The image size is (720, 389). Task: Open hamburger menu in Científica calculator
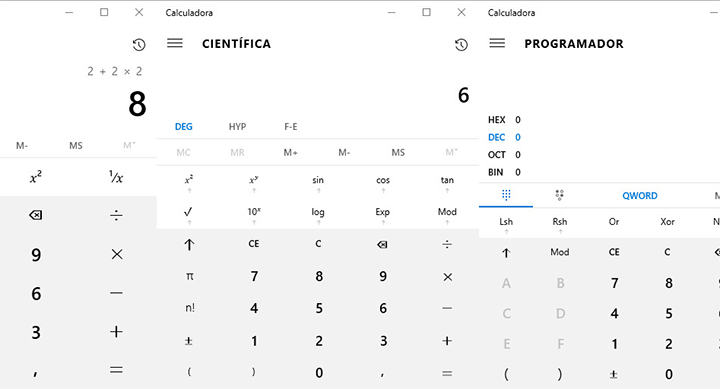point(174,43)
